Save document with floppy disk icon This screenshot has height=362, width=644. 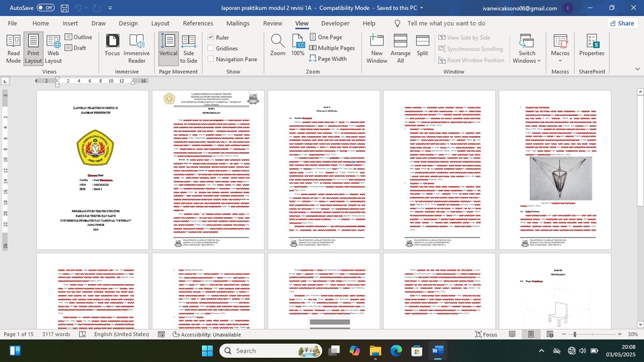click(64, 8)
